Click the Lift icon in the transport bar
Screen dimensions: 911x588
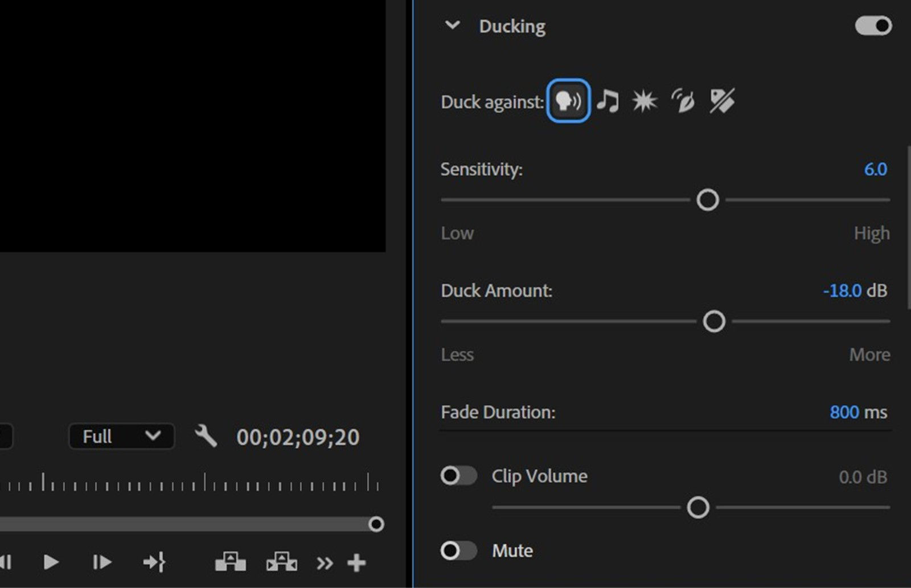click(229, 562)
